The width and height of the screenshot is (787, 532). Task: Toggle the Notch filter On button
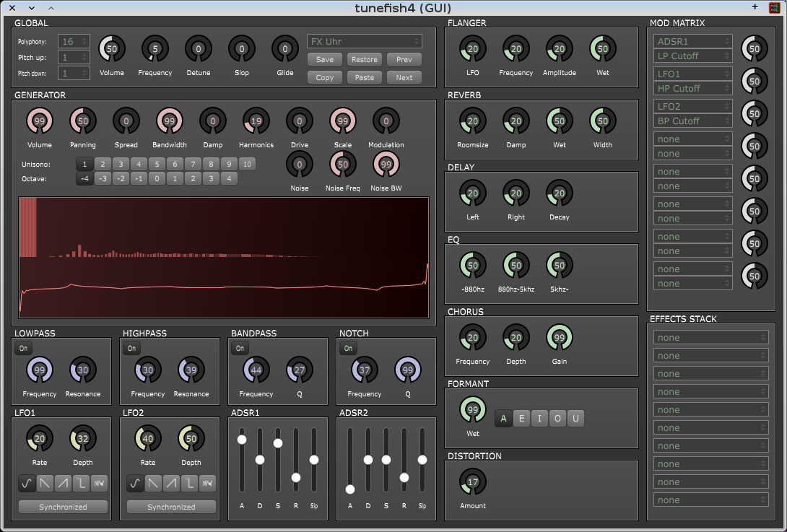click(348, 349)
